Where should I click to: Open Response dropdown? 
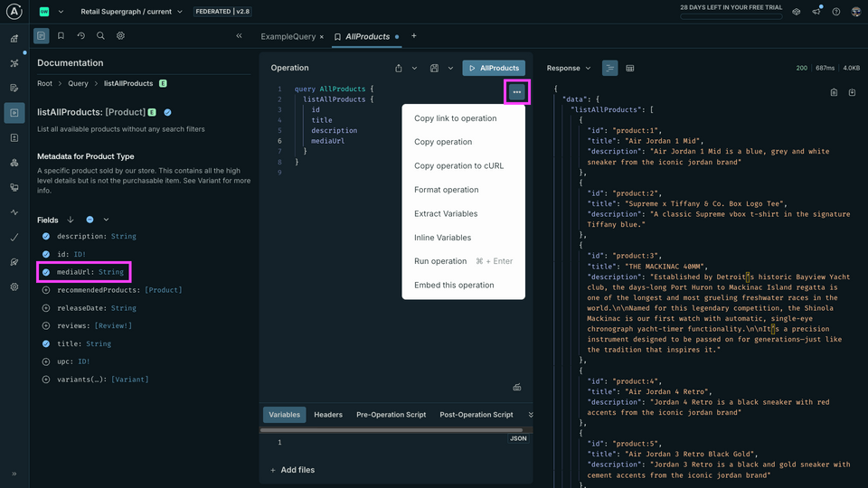(569, 68)
